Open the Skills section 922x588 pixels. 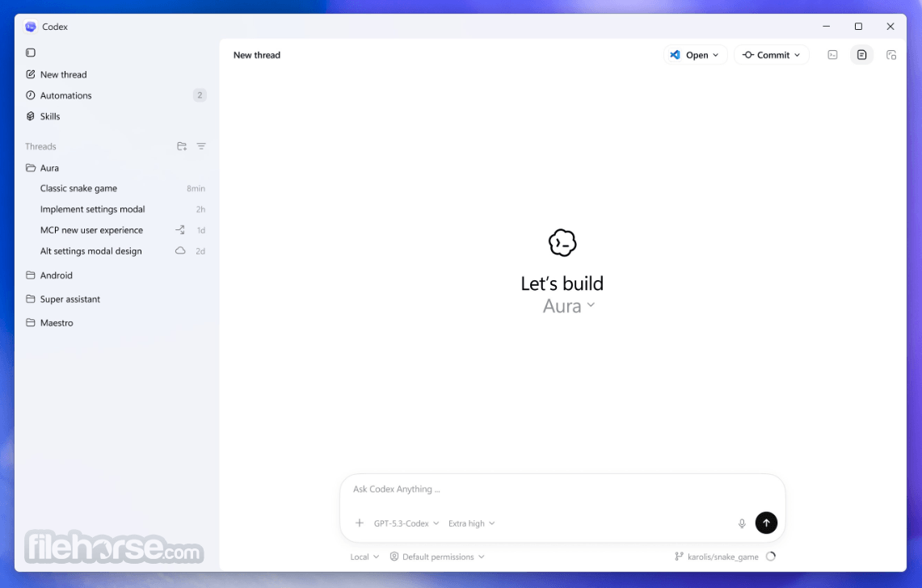pos(43,116)
